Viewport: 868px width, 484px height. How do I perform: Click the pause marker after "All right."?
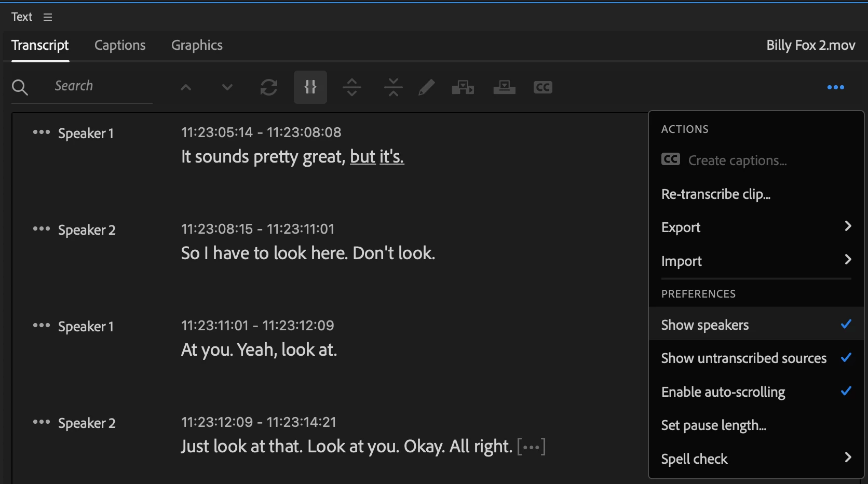(x=531, y=447)
